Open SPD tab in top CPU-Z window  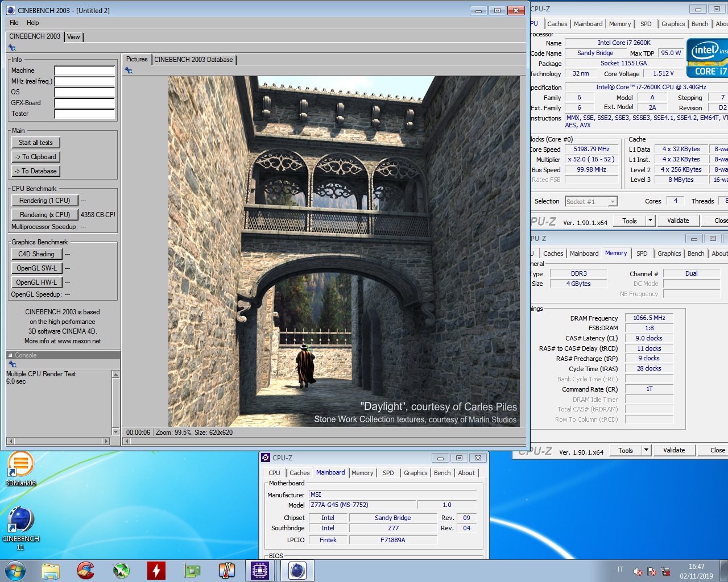(646, 24)
